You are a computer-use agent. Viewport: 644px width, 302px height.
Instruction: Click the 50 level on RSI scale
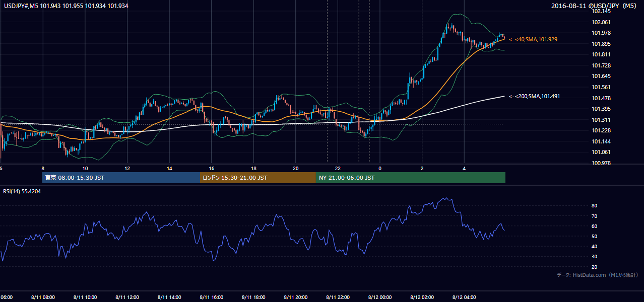(x=595, y=236)
